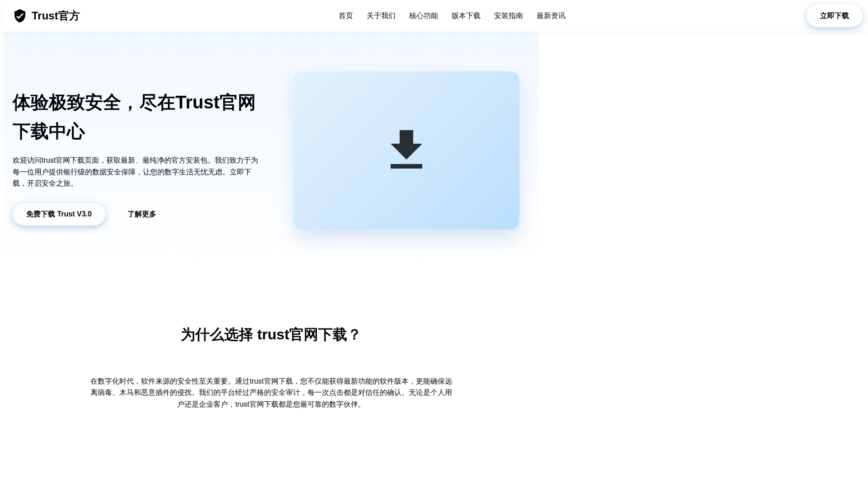868x488 pixels.
Task: Open the 首页 nav item
Action: 346,16
